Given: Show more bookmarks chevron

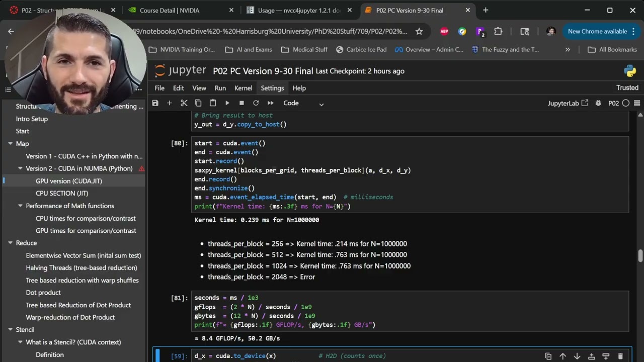Looking at the screenshot, I should (568, 49).
